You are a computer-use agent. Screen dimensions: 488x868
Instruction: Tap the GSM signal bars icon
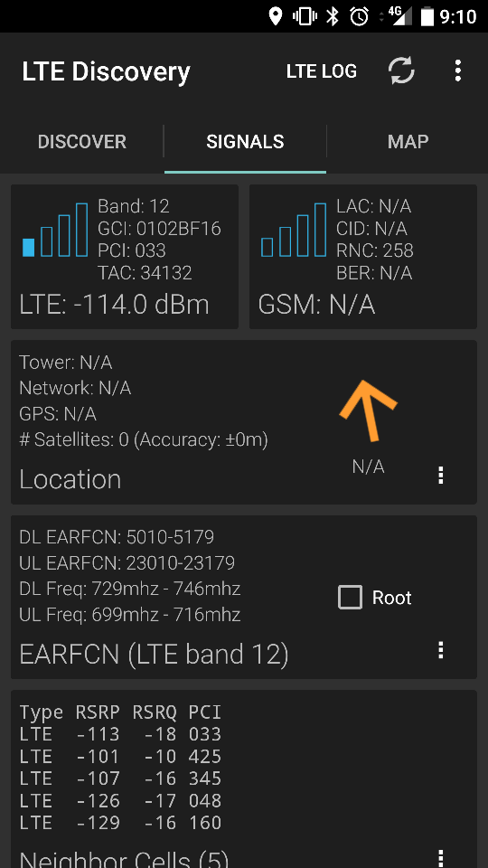click(x=293, y=230)
